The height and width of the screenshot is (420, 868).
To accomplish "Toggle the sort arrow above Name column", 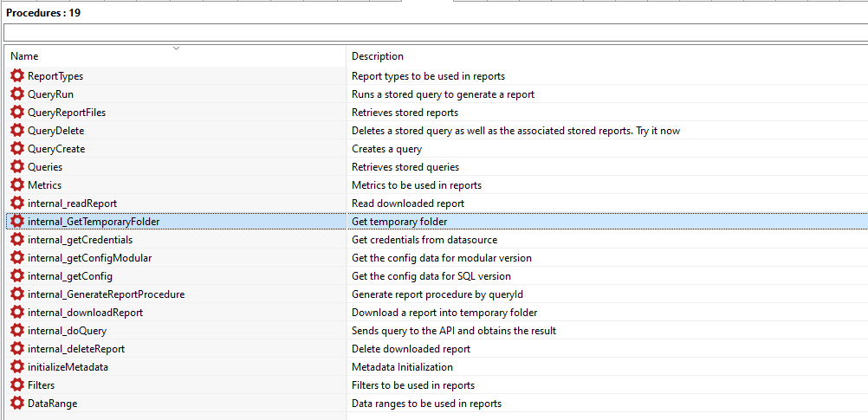I will [177, 48].
